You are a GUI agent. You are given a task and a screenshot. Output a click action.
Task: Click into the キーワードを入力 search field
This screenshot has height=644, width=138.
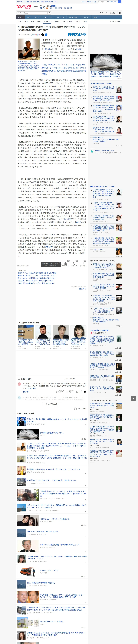32,13
